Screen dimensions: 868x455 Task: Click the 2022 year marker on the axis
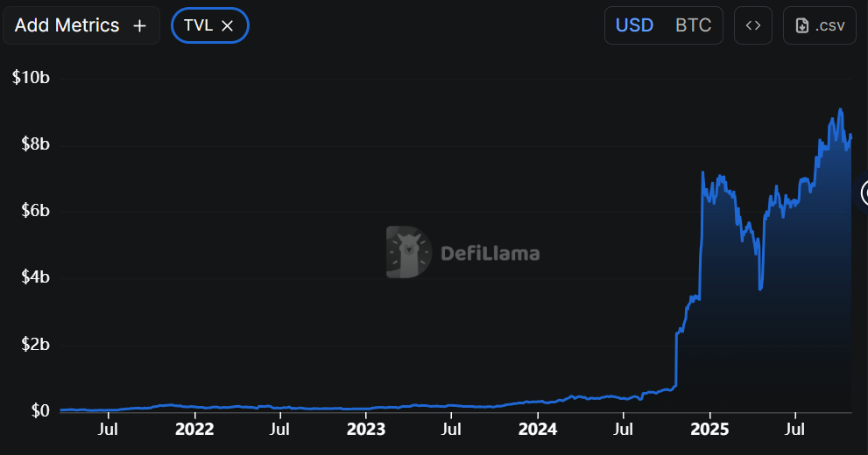pos(194,430)
